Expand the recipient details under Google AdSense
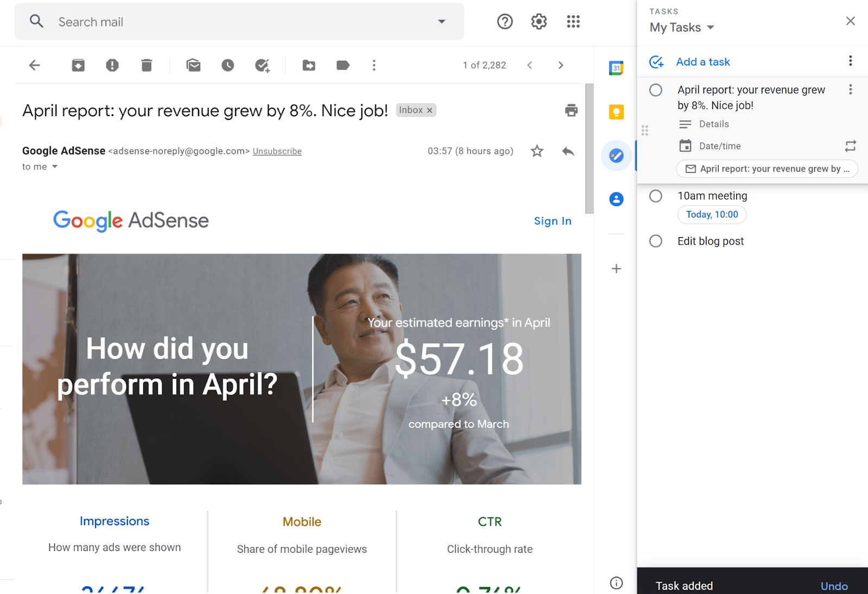The height and width of the screenshot is (594, 868). [54, 167]
